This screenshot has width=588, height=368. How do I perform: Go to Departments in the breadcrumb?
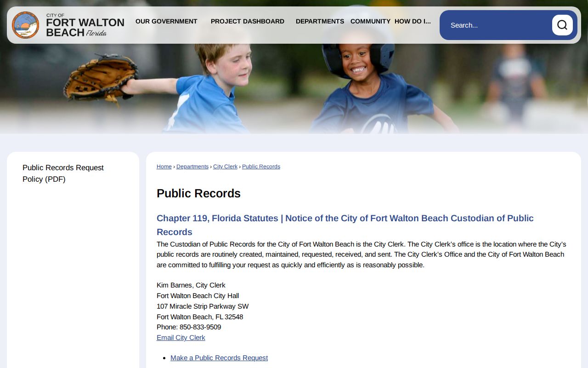[x=192, y=167]
